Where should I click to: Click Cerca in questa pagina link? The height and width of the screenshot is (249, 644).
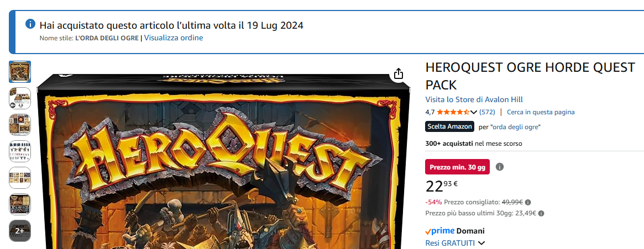[541, 112]
